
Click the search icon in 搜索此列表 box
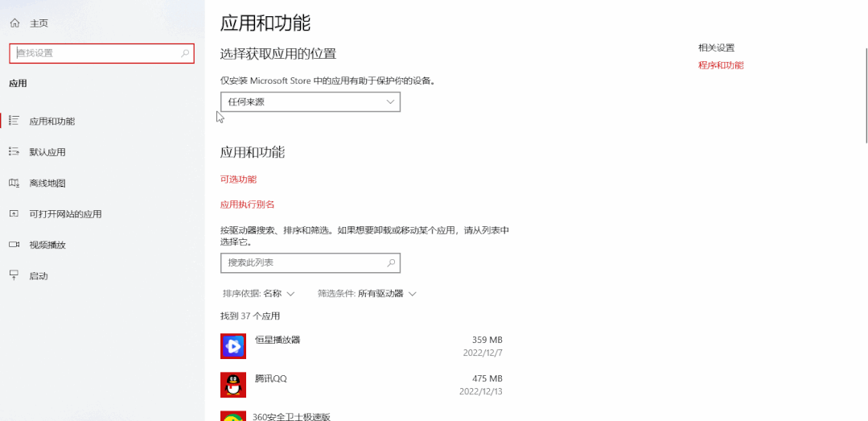point(392,262)
